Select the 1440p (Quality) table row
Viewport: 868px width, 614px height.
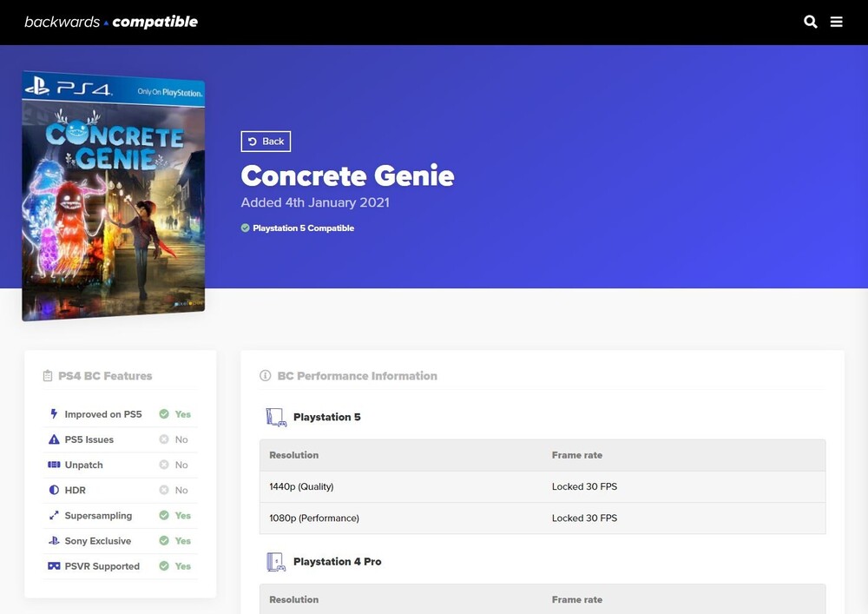coord(542,486)
